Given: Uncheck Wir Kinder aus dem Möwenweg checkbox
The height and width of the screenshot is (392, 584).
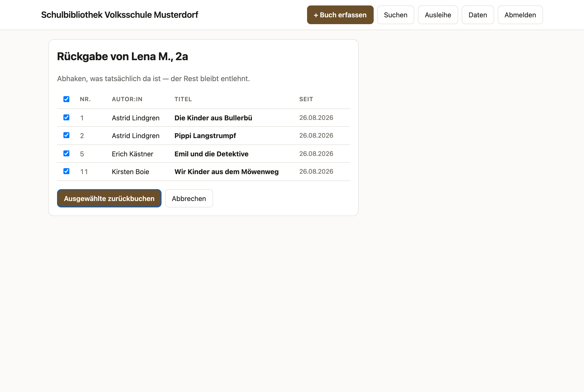Looking at the screenshot, I should pos(66,171).
